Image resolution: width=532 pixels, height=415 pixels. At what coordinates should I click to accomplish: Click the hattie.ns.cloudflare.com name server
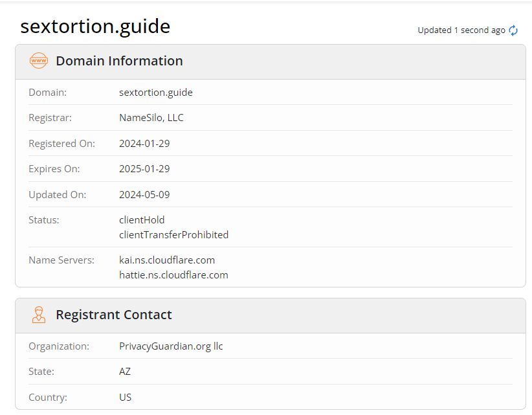tap(173, 275)
